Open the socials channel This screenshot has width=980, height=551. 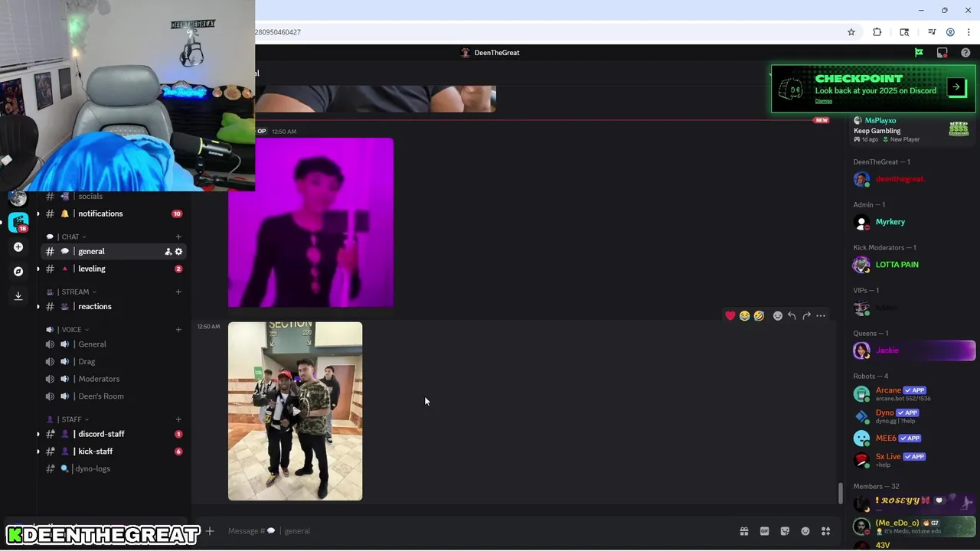click(113, 197)
